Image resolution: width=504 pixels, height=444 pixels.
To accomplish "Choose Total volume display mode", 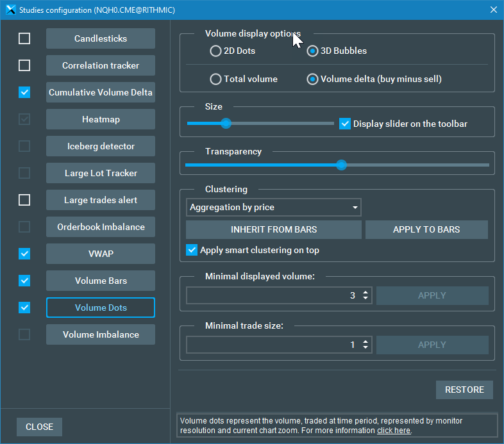I will tap(216, 79).
